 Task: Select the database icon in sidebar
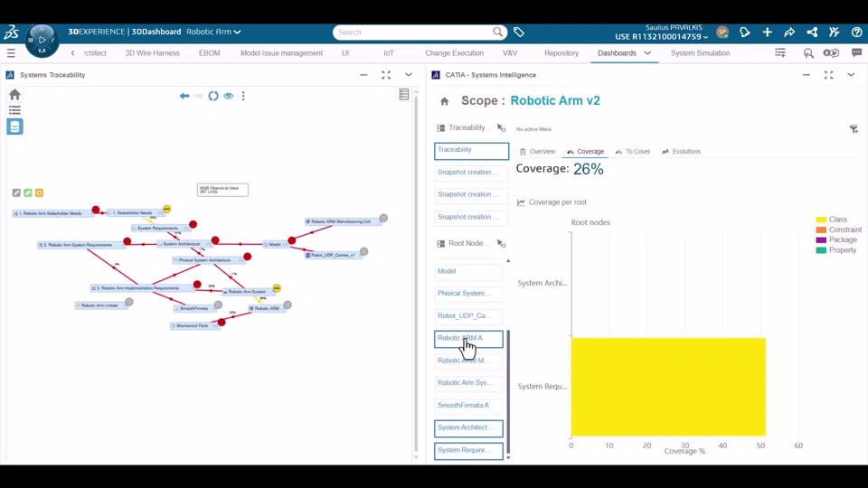[15, 127]
